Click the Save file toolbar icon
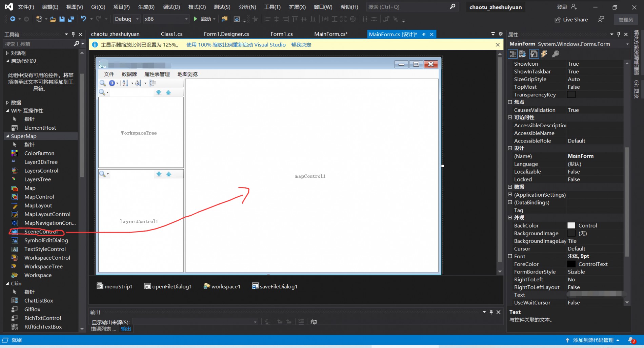This screenshot has height=348, width=644. (x=62, y=19)
